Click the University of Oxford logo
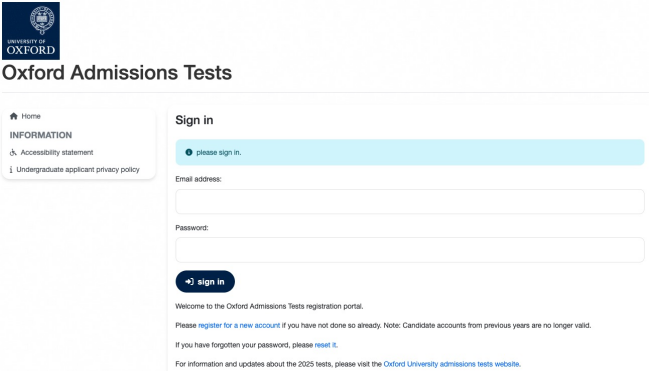The height and width of the screenshot is (371, 650). pyautogui.click(x=31, y=31)
